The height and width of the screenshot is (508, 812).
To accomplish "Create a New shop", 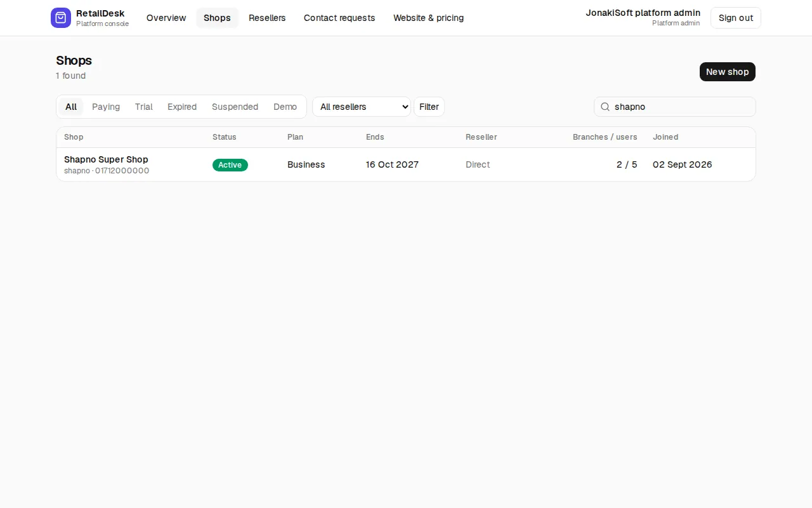I will pos(728,72).
